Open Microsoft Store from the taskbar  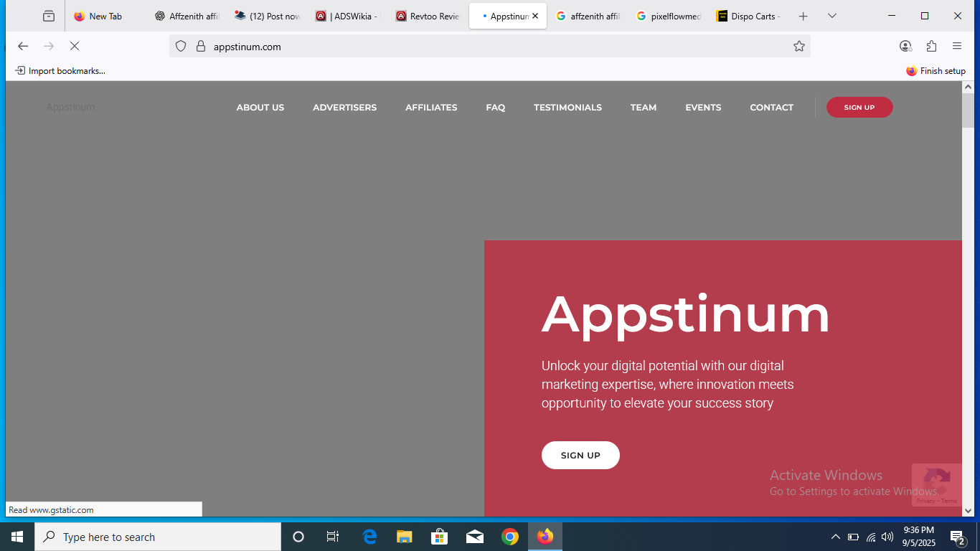[440, 537]
